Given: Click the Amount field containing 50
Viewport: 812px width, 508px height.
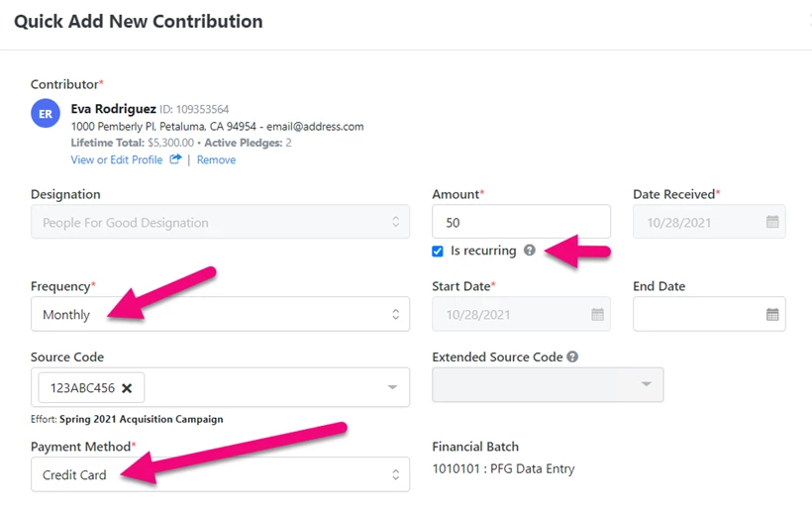Looking at the screenshot, I should coord(521,222).
